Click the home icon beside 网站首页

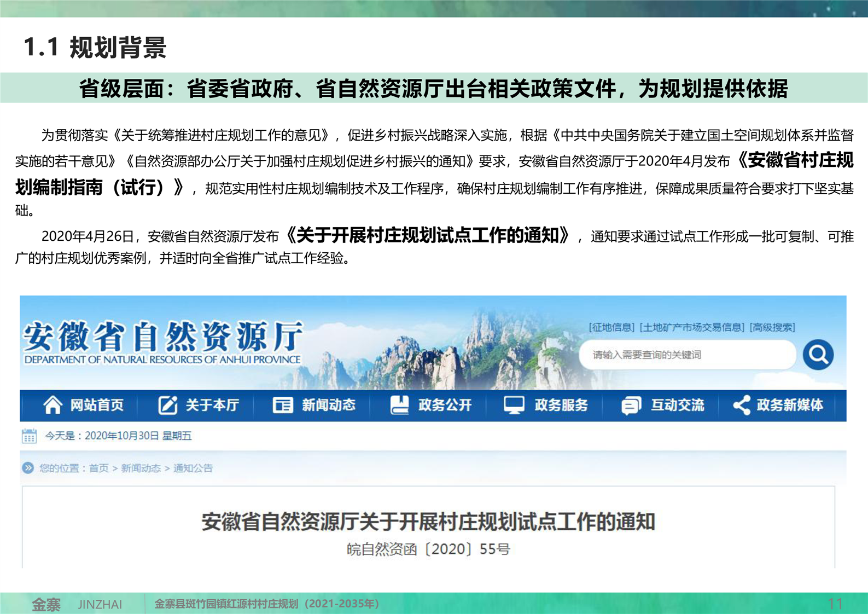coord(53,405)
